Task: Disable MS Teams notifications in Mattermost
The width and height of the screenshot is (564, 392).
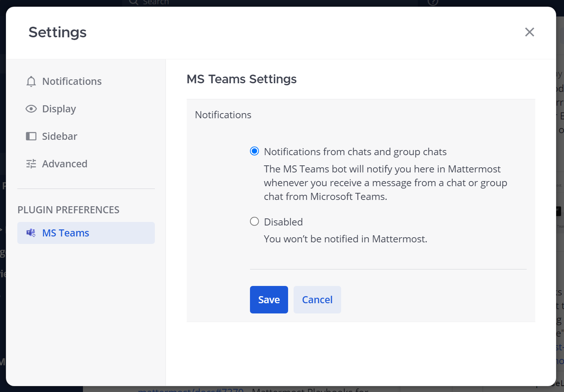Action: tap(254, 221)
